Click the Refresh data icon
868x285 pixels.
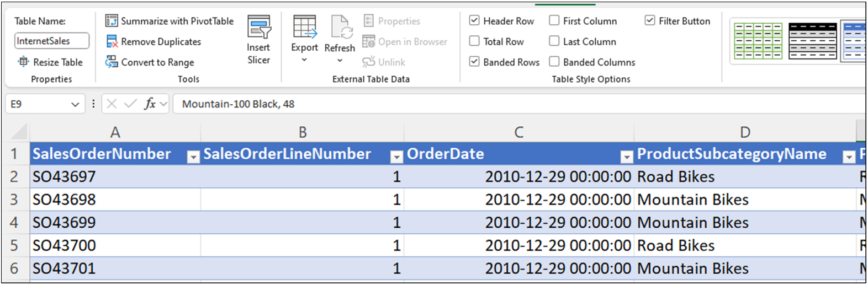tap(340, 27)
